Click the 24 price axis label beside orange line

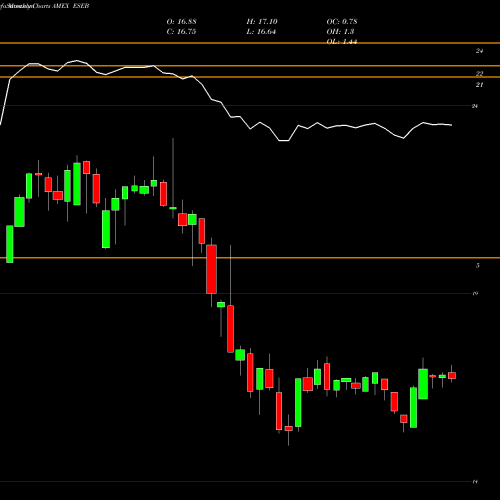pyautogui.click(x=479, y=51)
